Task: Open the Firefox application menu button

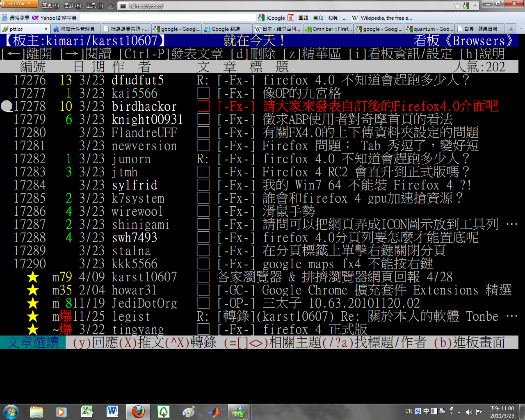Action: (x=19, y=4)
